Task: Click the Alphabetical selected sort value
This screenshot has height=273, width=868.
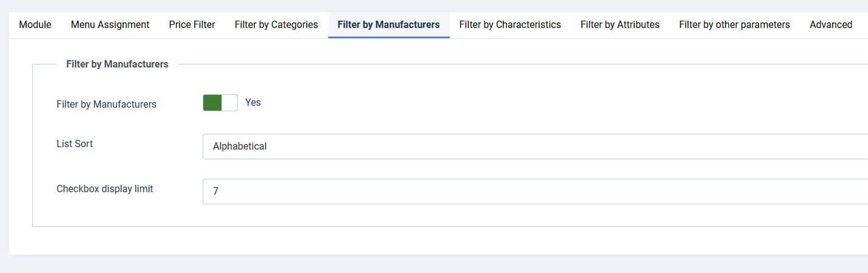Action: coord(240,147)
